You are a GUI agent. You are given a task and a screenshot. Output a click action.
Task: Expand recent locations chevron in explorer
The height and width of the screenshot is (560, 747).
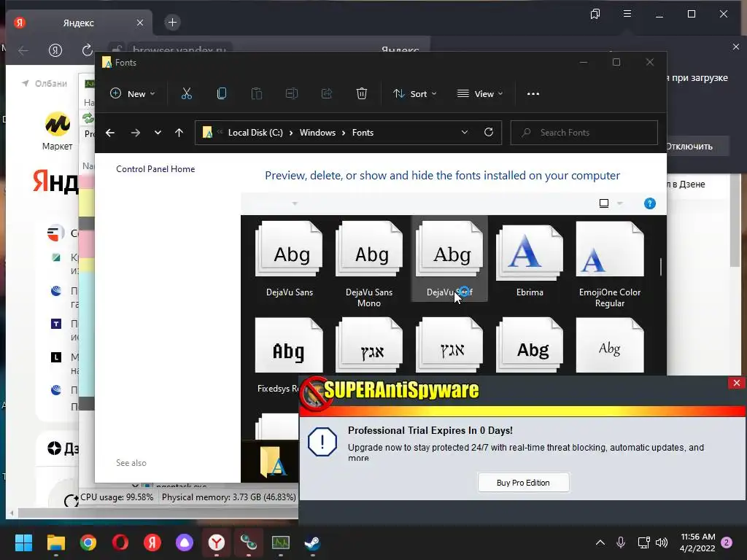click(x=158, y=133)
